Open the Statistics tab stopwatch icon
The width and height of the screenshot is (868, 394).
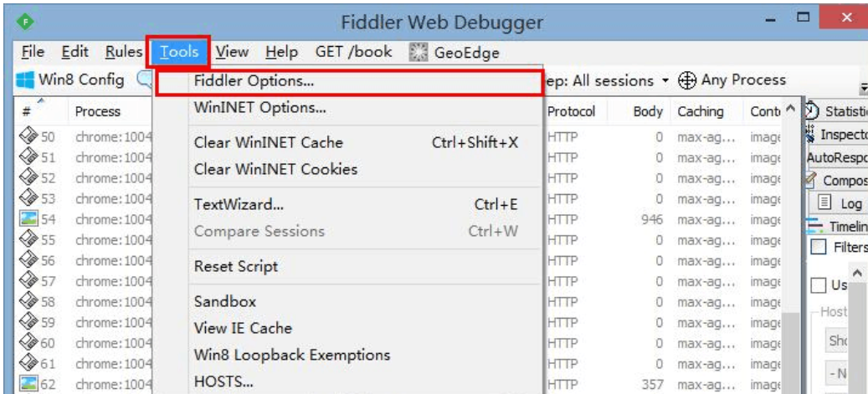pyautogui.click(x=811, y=111)
